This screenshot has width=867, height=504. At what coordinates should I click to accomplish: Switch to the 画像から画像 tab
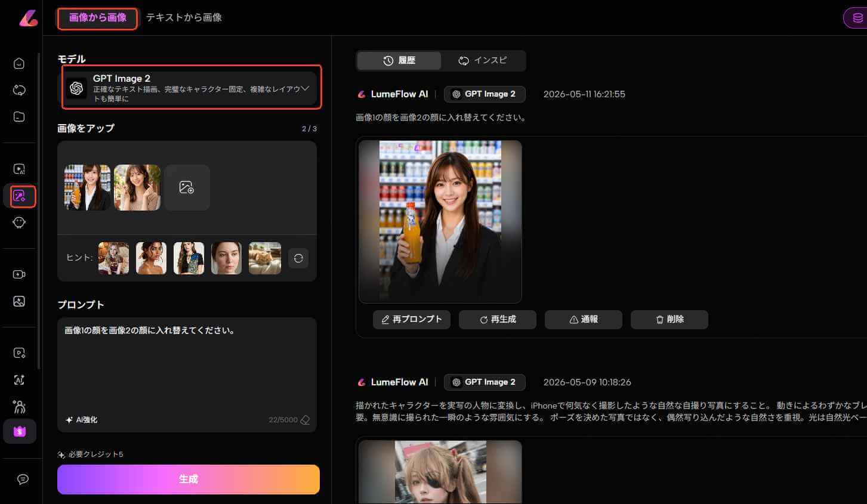(97, 18)
